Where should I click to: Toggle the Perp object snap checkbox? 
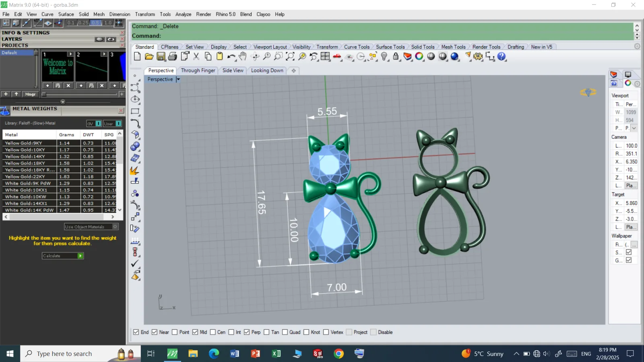(x=247, y=332)
